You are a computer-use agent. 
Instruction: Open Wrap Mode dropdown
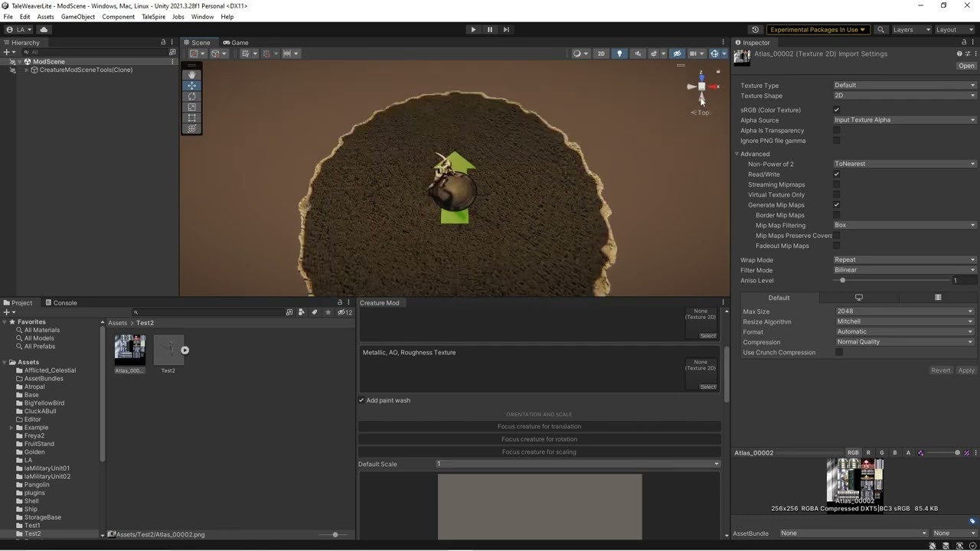904,260
